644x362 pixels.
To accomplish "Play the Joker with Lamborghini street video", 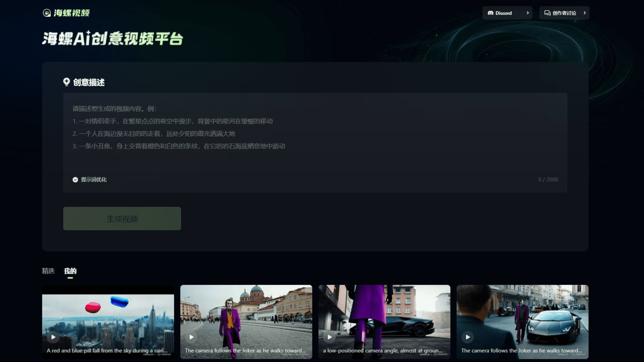I will (468, 337).
